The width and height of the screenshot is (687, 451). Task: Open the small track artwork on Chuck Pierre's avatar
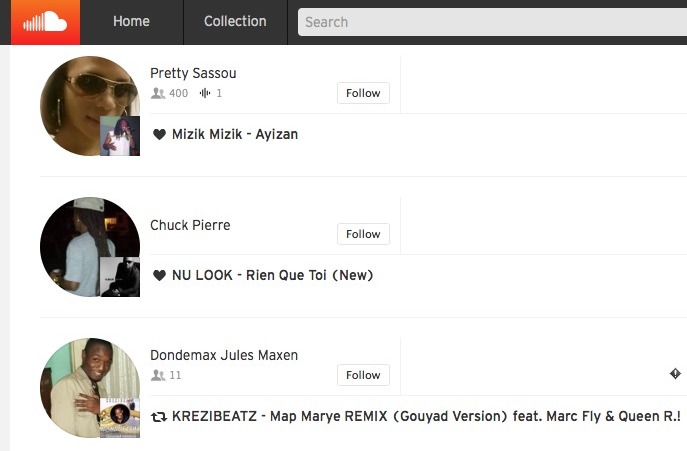(120, 277)
